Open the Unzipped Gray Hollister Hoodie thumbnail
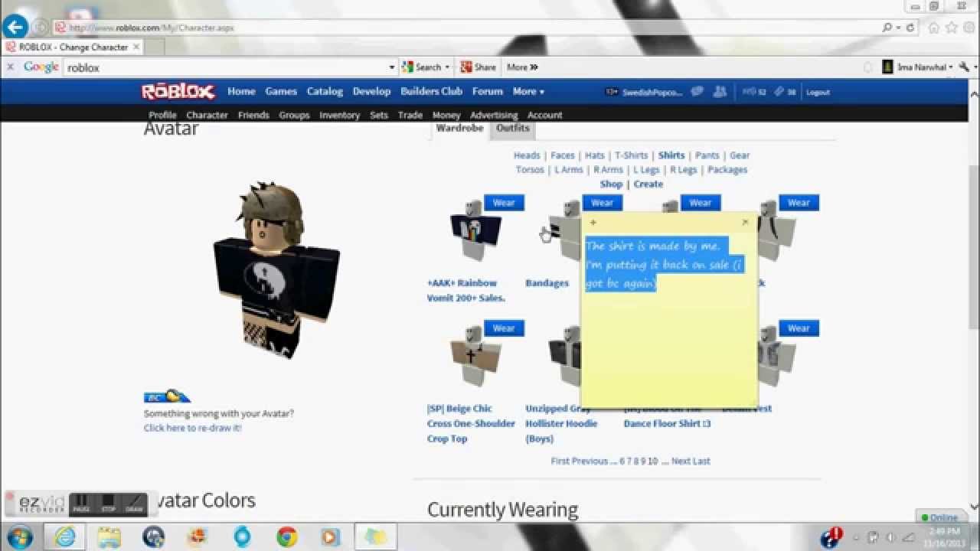Screen dimensions: 980x551 [x=565, y=356]
